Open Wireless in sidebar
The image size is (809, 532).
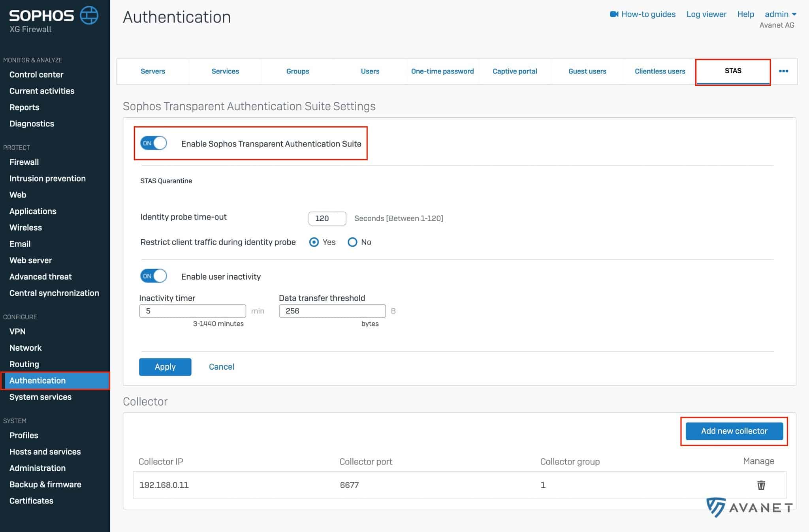[26, 227]
